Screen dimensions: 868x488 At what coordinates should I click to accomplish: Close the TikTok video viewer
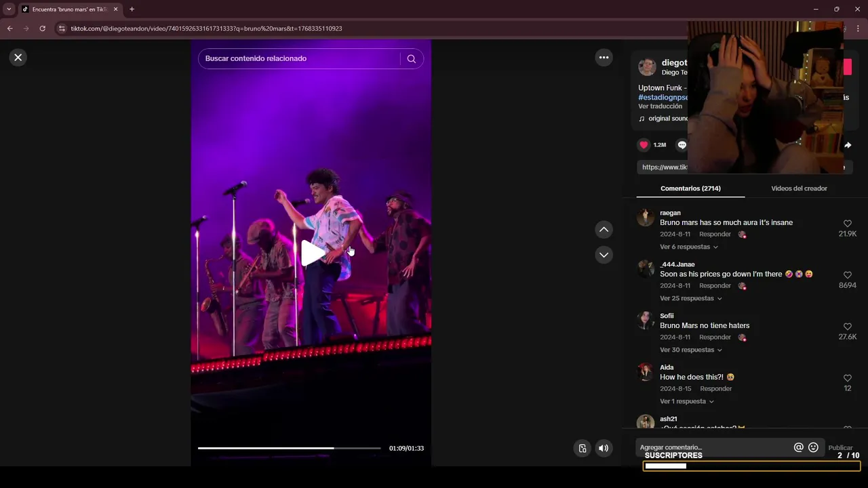[x=18, y=58]
